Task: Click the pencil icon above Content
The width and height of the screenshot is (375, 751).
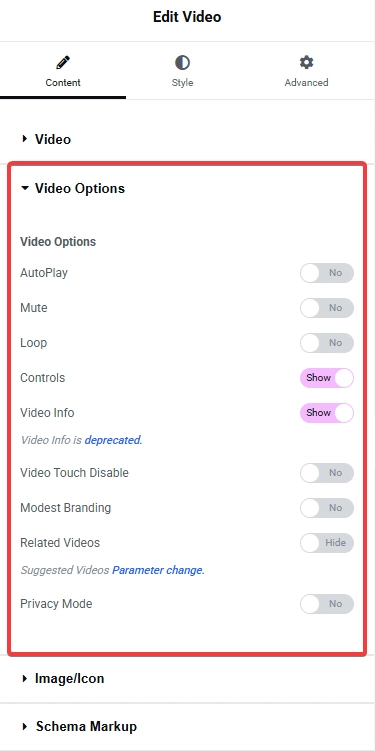Action: pyautogui.click(x=63, y=62)
